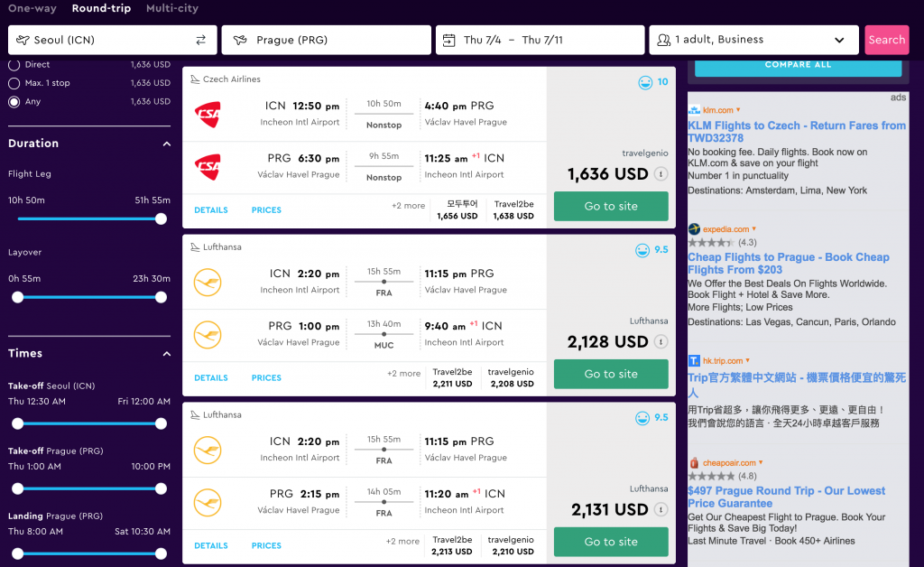924x567 pixels.
Task: Click the Flight Leg slider right handle
Action: [x=161, y=219]
